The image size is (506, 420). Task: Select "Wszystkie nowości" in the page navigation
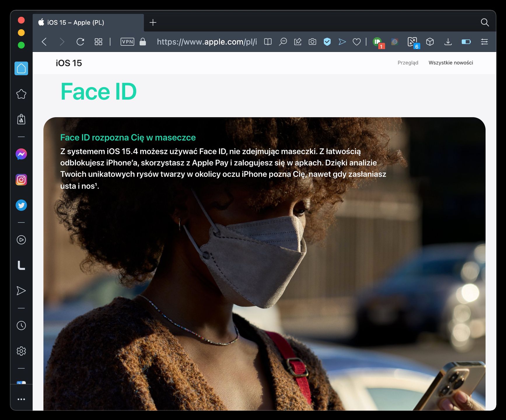point(451,62)
